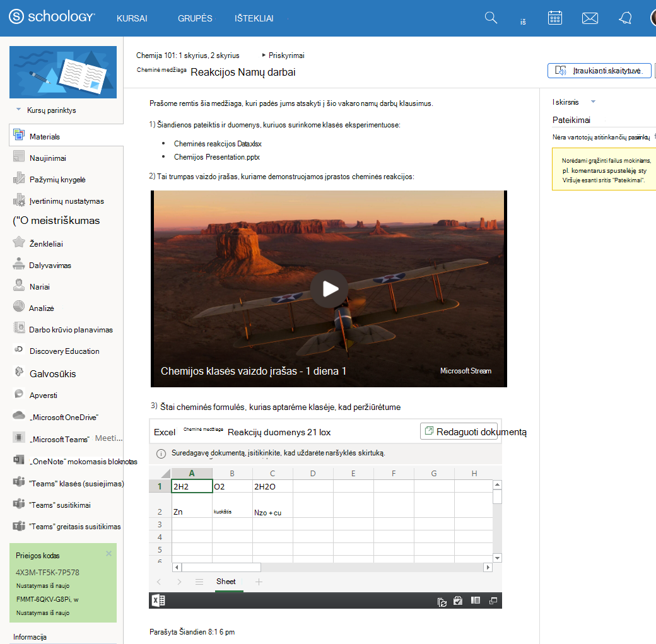Screen dimensions: 656x644
Task: Select row 3 header
Action: click(x=160, y=524)
